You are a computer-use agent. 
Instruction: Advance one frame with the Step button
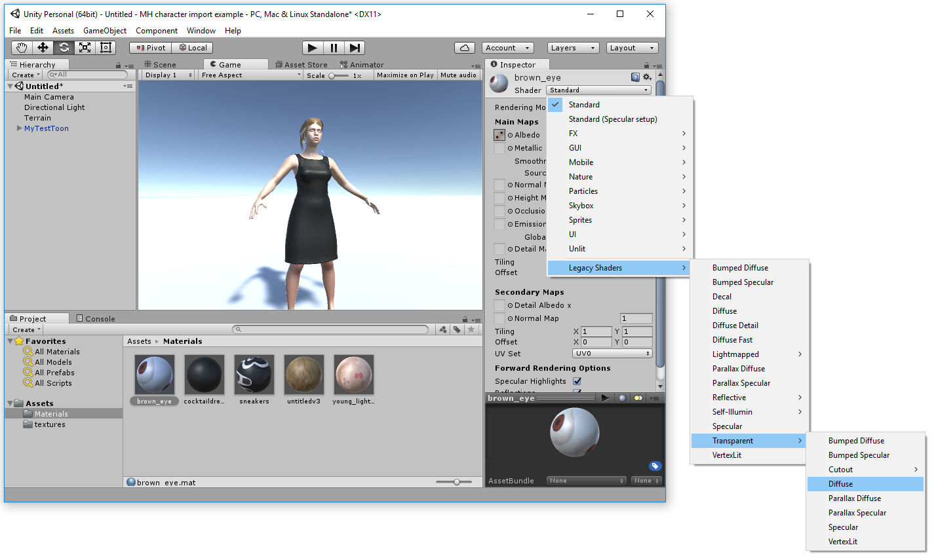pyautogui.click(x=355, y=48)
